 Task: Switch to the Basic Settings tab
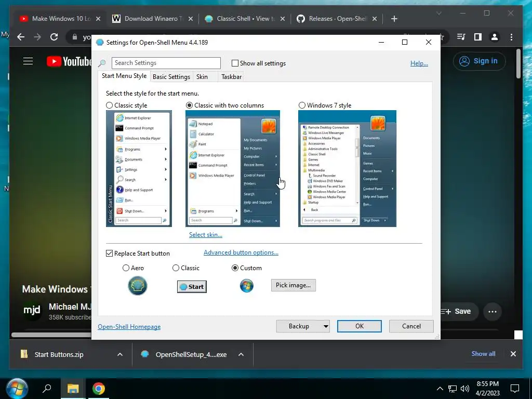click(x=171, y=77)
